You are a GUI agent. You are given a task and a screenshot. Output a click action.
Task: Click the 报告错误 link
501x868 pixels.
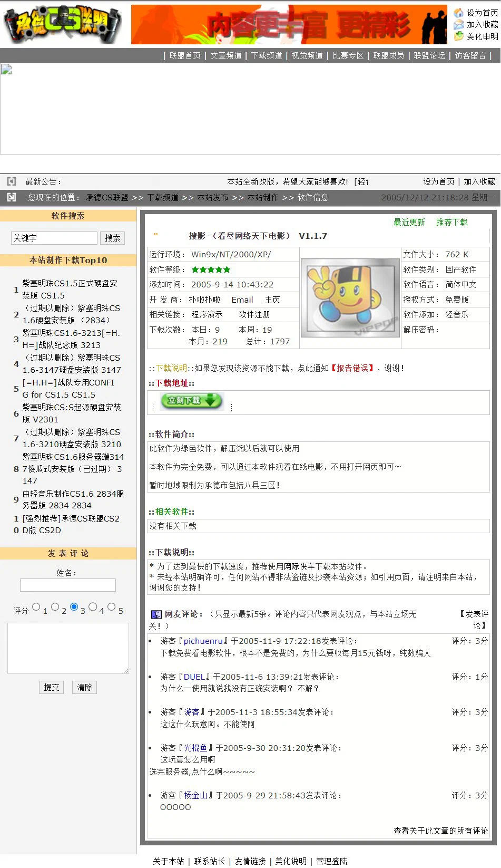pos(352,368)
